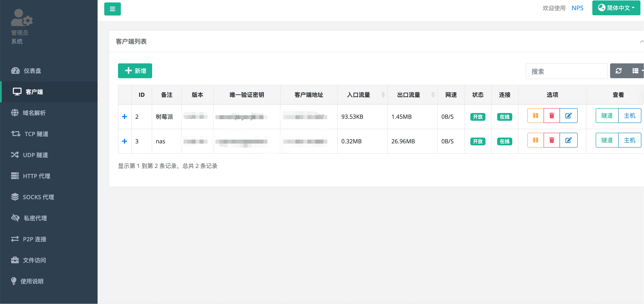Screen dimensions: 644x304
Task: Edit the 树莓派 client
Action: click(568, 115)
